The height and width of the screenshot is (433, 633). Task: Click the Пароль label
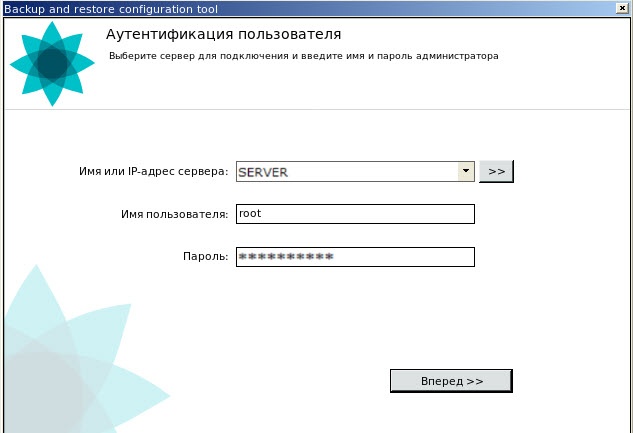coord(204,257)
